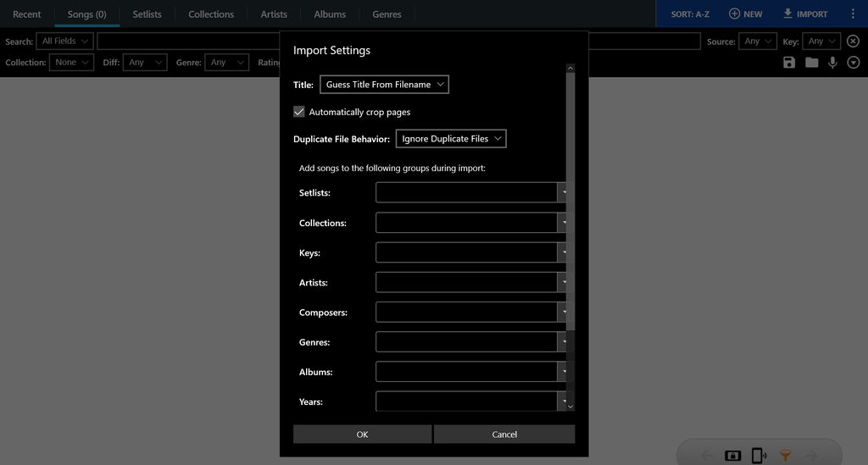Open Duplicate File Behavior dropdown
Viewport: 868px width, 465px height.
(x=451, y=139)
